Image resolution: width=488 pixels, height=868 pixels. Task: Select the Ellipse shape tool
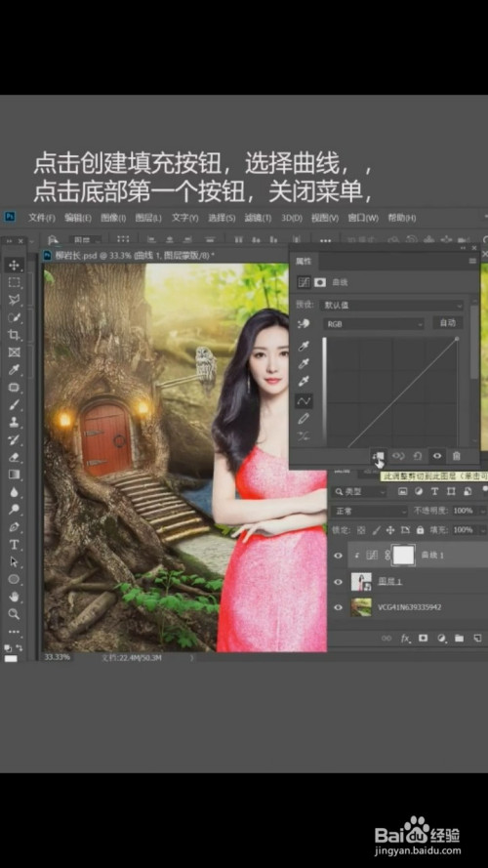[14, 580]
